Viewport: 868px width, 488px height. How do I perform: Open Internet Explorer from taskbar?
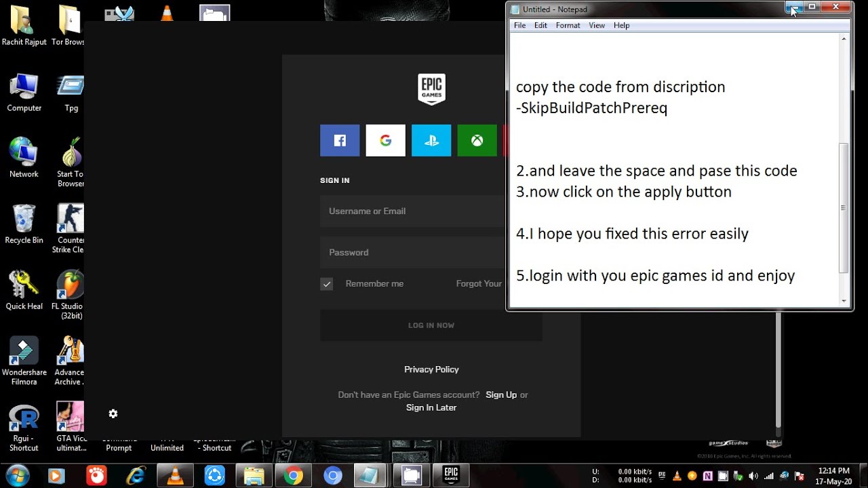click(136, 476)
